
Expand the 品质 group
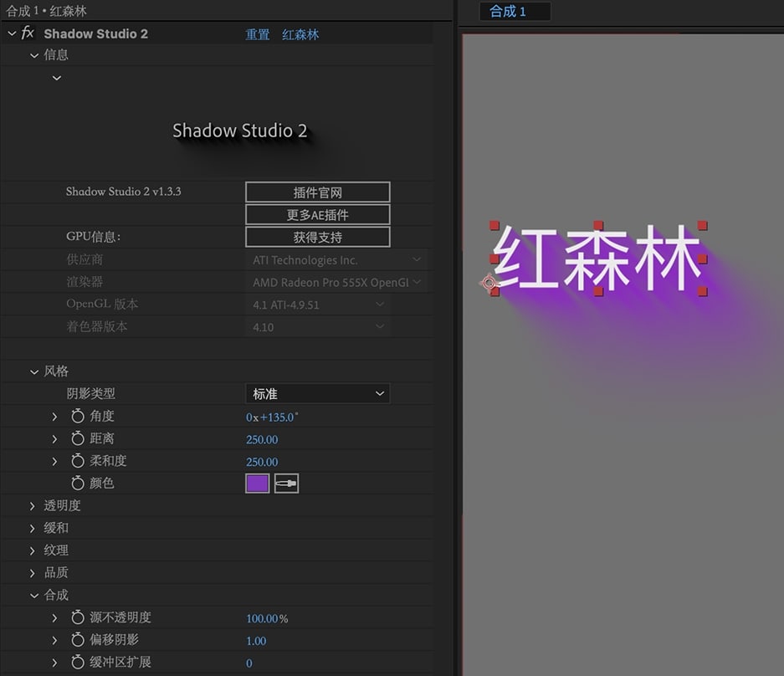click(x=33, y=573)
